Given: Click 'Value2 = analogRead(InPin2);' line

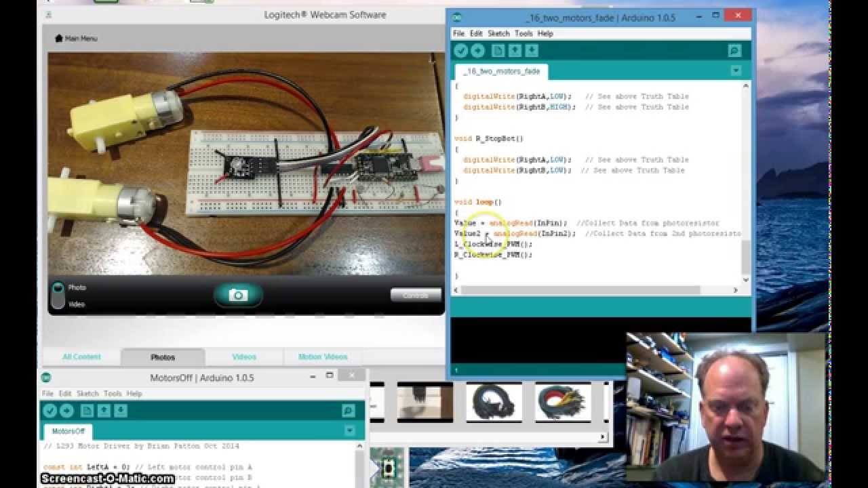Looking at the screenshot, I should click(x=515, y=234).
